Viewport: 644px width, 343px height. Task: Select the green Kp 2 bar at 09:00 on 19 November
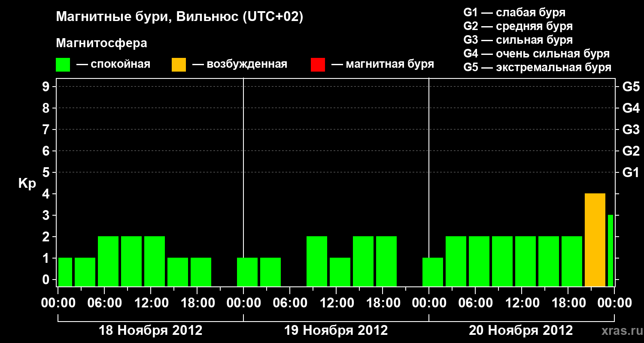[x=317, y=262]
